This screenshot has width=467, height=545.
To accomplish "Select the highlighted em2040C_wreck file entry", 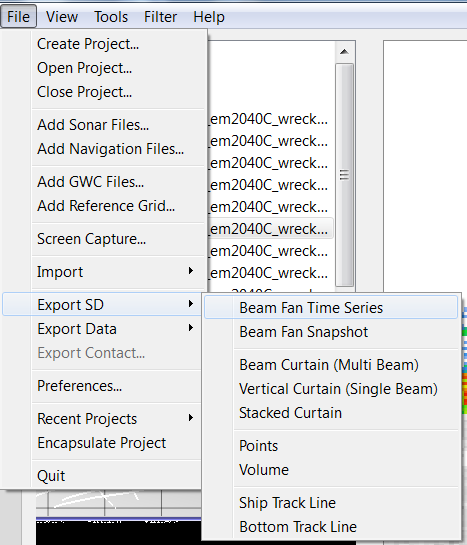I will pyautogui.click(x=270, y=229).
